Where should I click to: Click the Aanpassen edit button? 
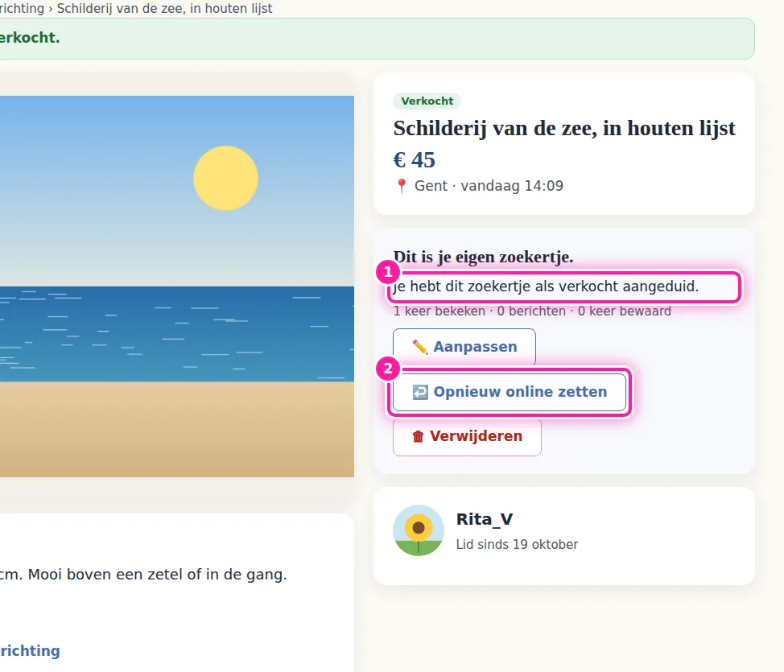pos(464,347)
